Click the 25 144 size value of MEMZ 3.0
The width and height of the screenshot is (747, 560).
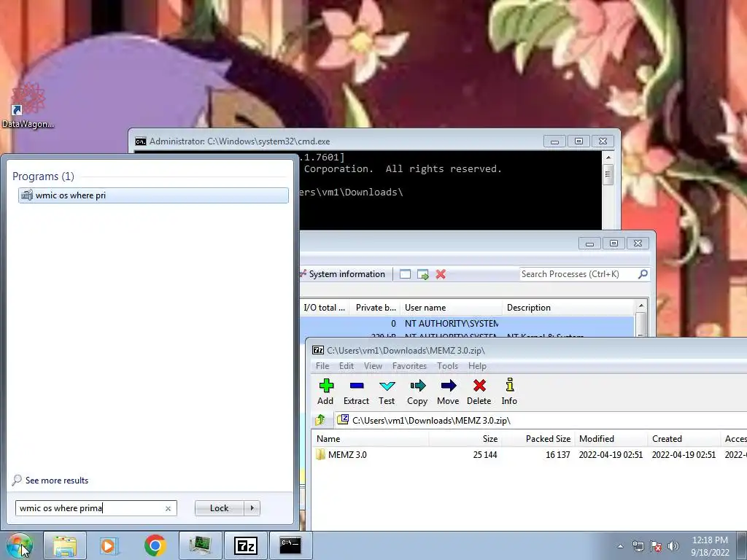pos(485,455)
